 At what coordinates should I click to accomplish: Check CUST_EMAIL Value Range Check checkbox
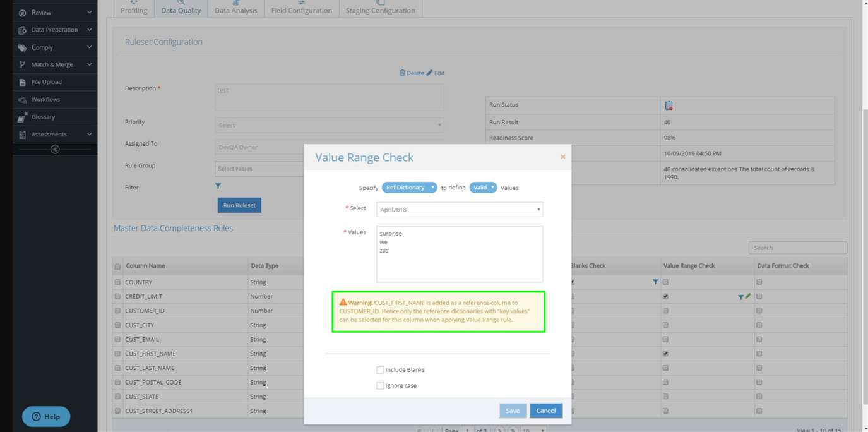(x=665, y=339)
